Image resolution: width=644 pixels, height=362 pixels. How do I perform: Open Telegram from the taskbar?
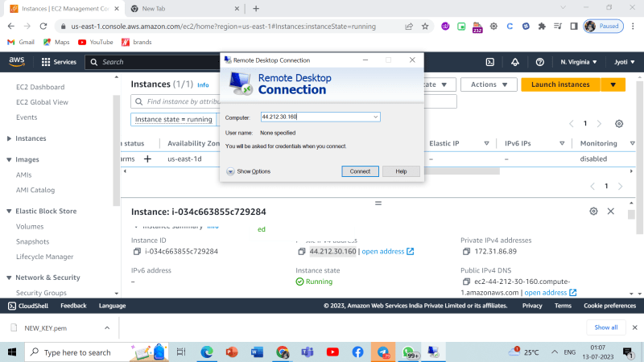383,352
